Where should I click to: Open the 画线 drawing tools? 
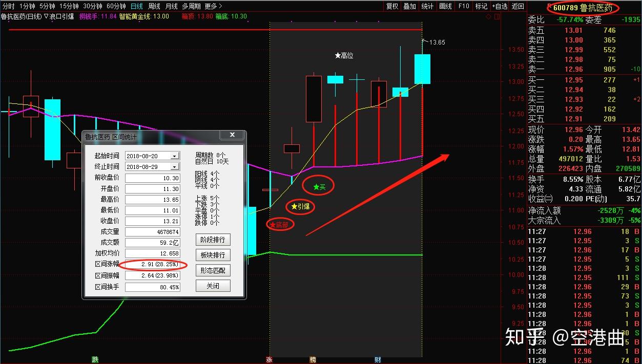446,6
